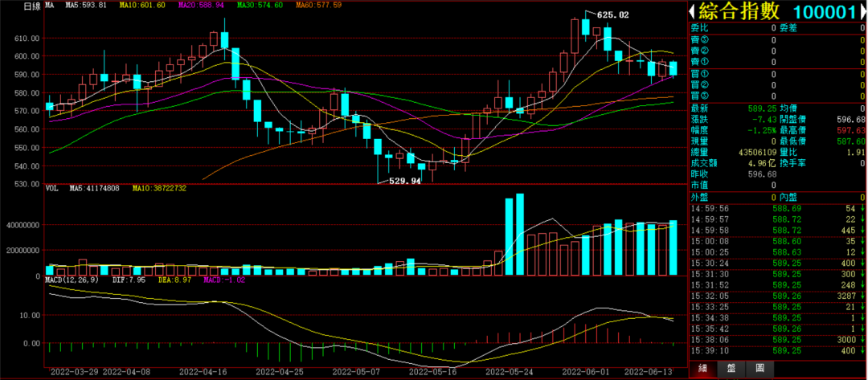The width and height of the screenshot is (868, 380).
Task: Switch to the 盤 tab
Action: point(731,370)
